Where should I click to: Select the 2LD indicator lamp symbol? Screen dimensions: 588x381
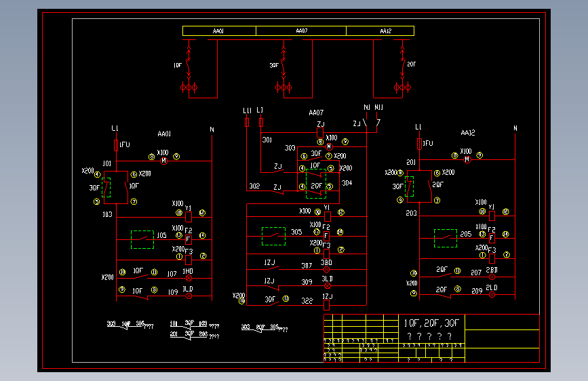pos(492,295)
